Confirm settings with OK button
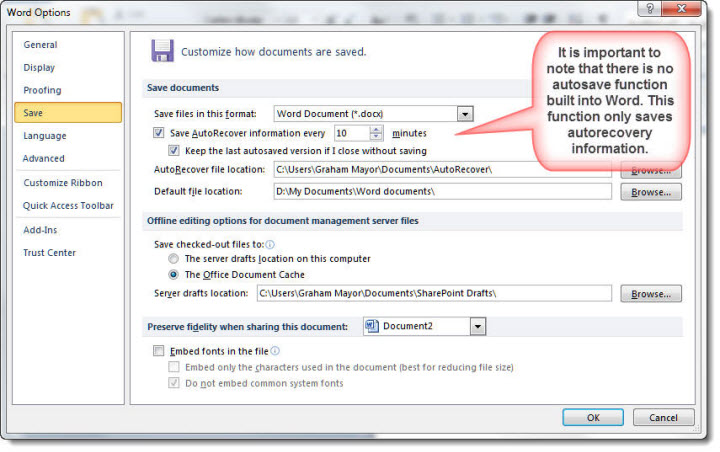 (x=593, y=418)
